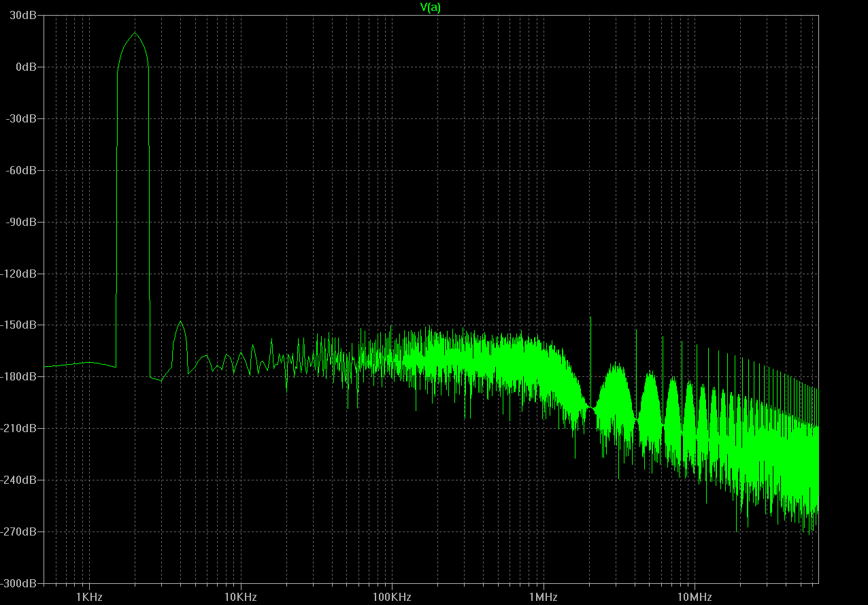Screen dimensions: 868x605
Task: Click the 10MHz horizontal axis label
Action: pyautogui.click(x=695, y=597)
